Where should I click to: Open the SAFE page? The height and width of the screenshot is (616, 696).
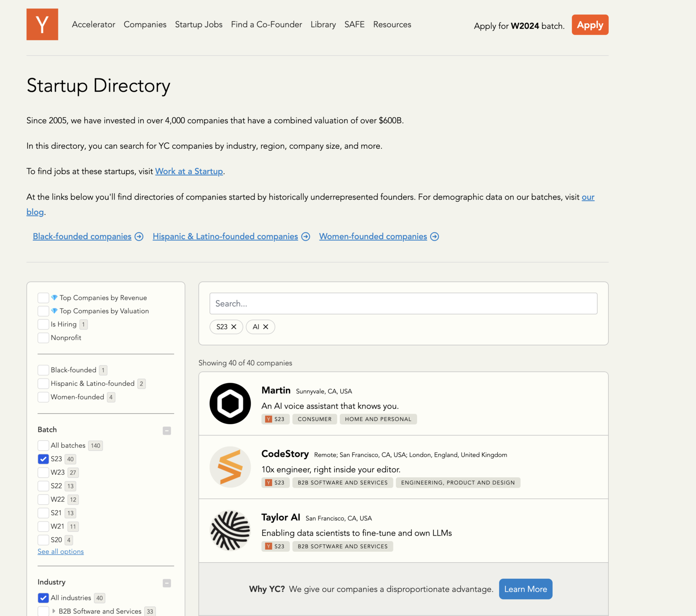coord(355,24)
